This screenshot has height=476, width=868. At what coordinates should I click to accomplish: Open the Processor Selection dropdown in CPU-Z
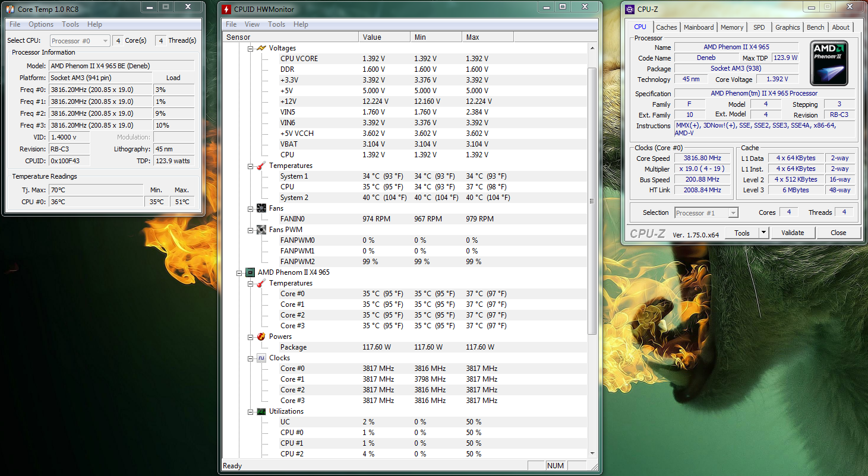pyautogui.click(x=707, y=212)
